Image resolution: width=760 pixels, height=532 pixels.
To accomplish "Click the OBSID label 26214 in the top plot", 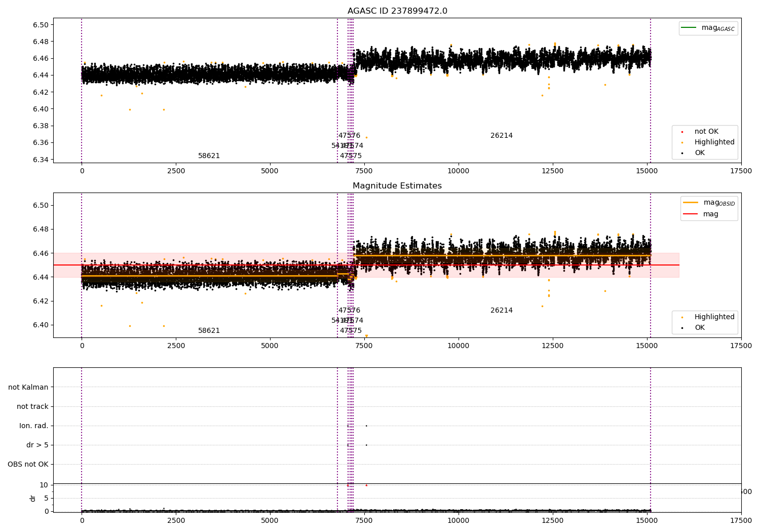I will point(502,136).
